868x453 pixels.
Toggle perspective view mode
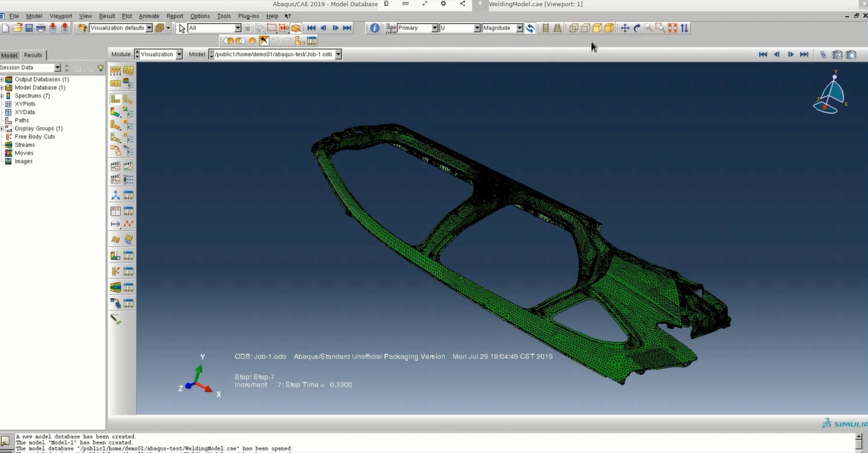coord(558,28)
